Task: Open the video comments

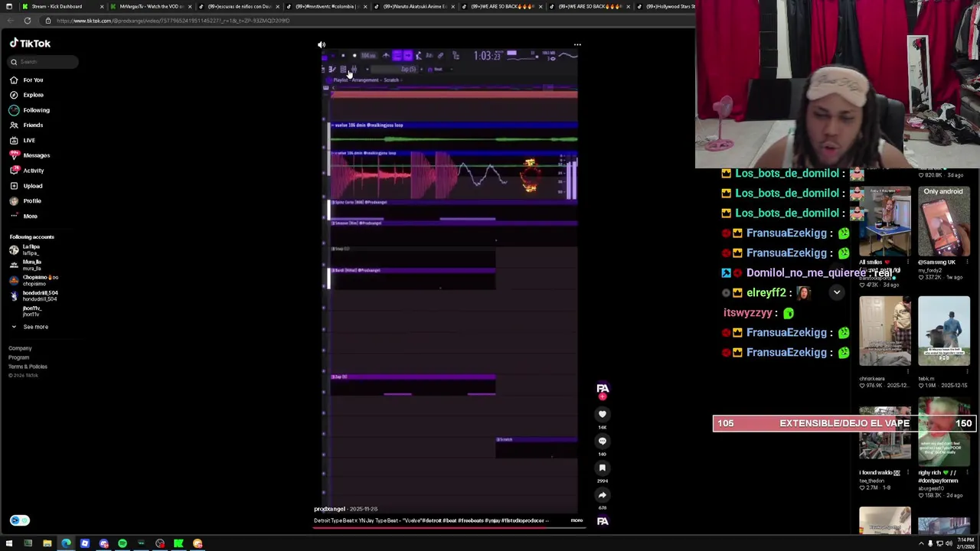Action: click(603, 441)
